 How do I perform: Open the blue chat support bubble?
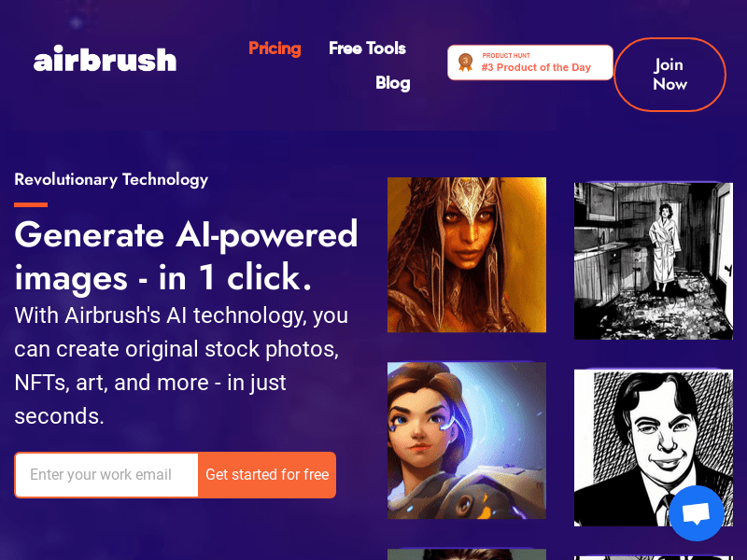tap(696, 513)
